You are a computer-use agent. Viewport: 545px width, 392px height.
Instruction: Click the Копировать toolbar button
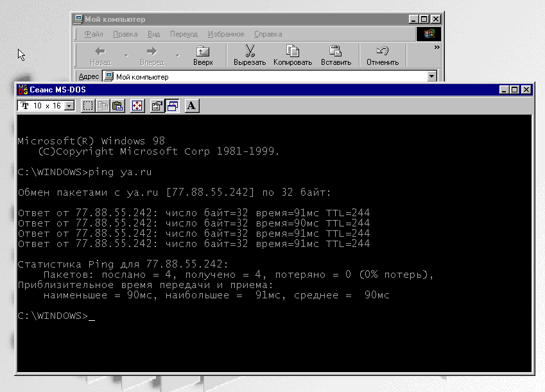[293, 55]
